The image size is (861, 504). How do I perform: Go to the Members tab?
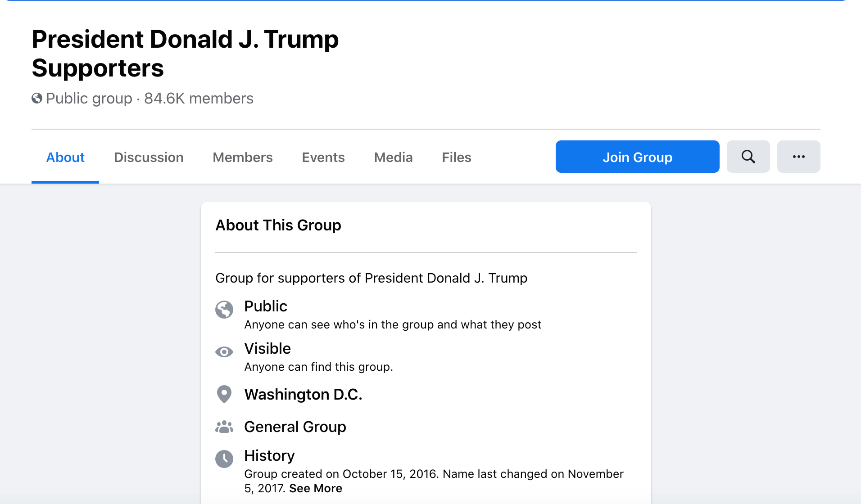[243, 157]
